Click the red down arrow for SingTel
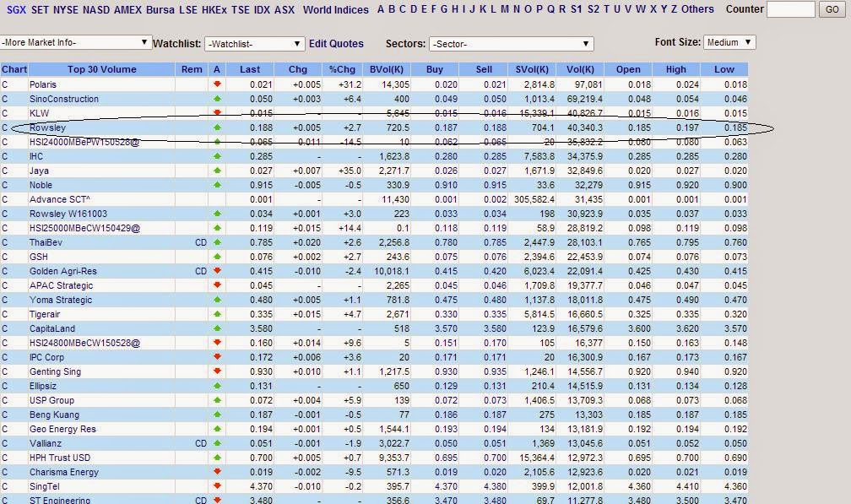Viewport: 851px width, 504px height. pos(217,486)
